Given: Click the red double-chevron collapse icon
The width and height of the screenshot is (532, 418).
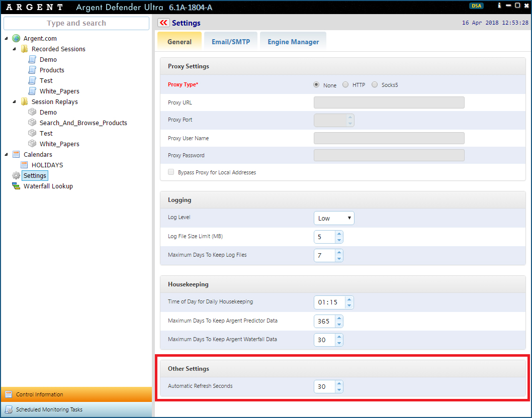Looking at the screenshot, I should click(163, 23).
